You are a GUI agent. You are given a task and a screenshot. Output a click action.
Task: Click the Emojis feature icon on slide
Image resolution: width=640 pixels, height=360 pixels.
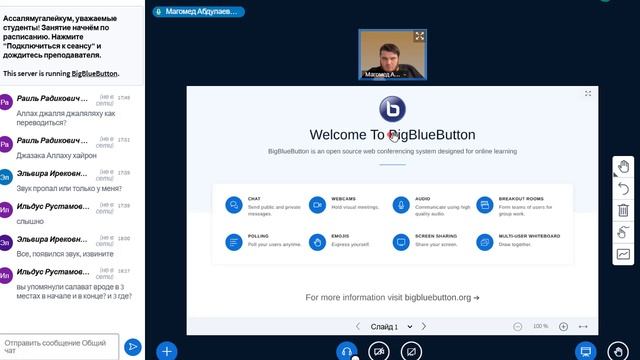point(317,242)
